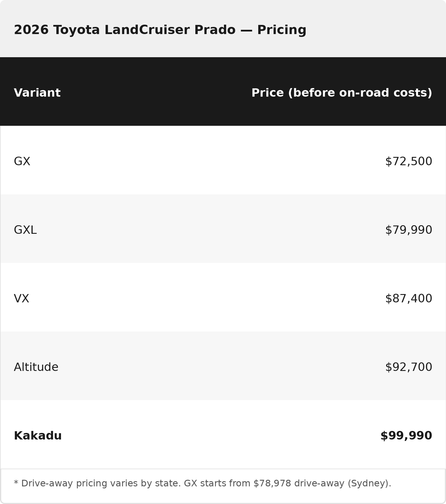Click LandCruiser Prado in the heading
The image size is (446, 504).
click(x=170, y=30)
